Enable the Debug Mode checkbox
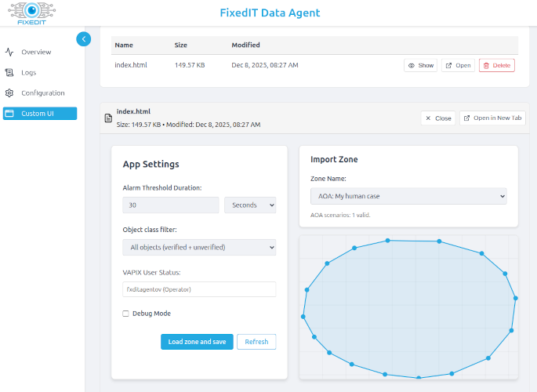This screenshot has height=392, width=537. [x=125, y=314]
